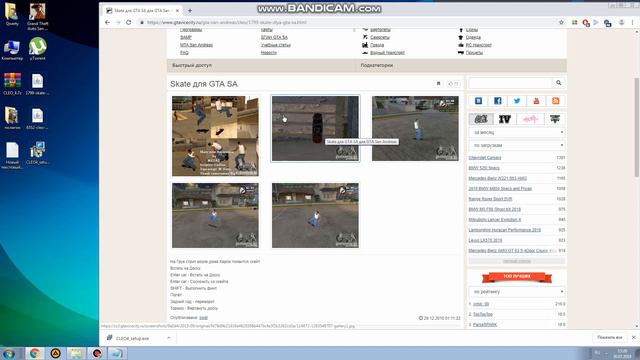Viewport: 640px width, 360px height.
Task: Open Chevrolet Camaro link
Action: [x=484, y=158]
